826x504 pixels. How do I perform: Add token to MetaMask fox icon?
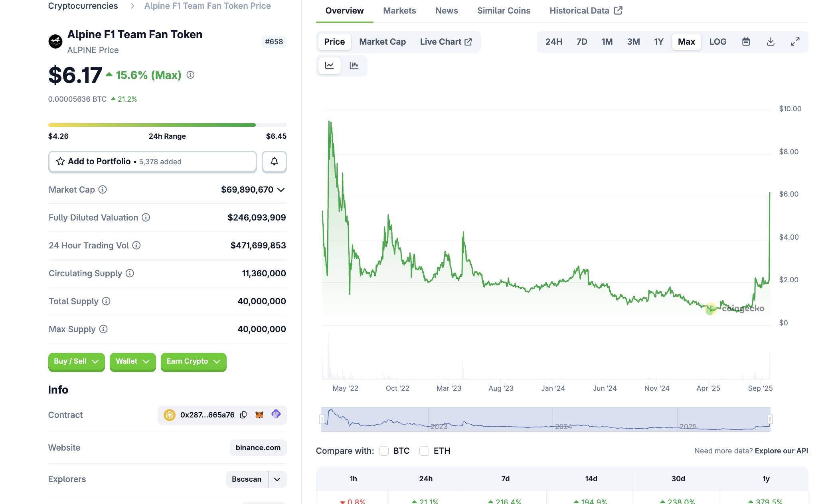[259, 415]
